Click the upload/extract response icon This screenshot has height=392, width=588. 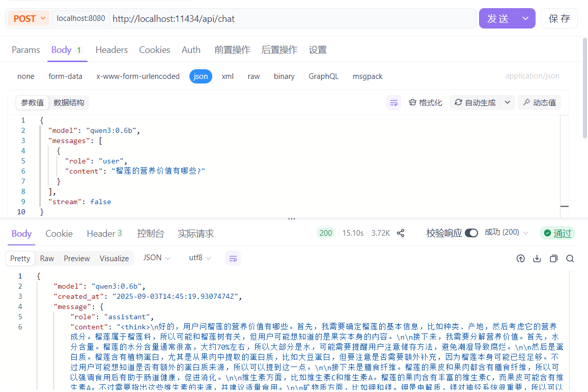[520, 259]
